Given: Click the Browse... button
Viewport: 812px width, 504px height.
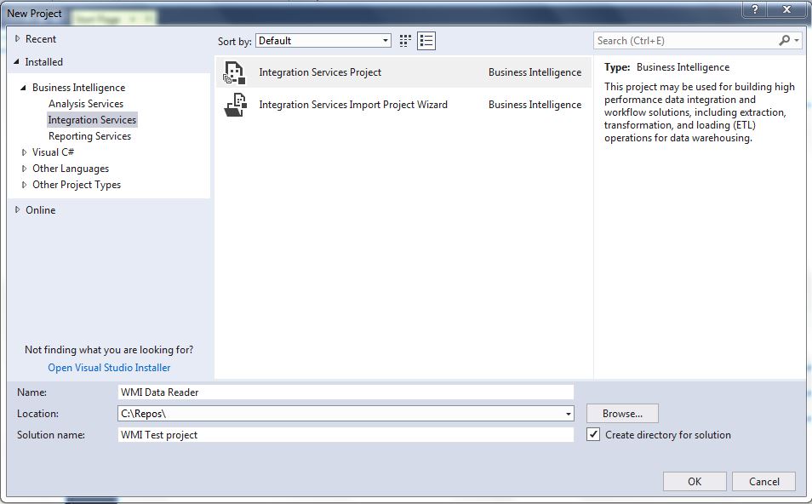Looking at the screenshot, I should click(x=622, y=414).
